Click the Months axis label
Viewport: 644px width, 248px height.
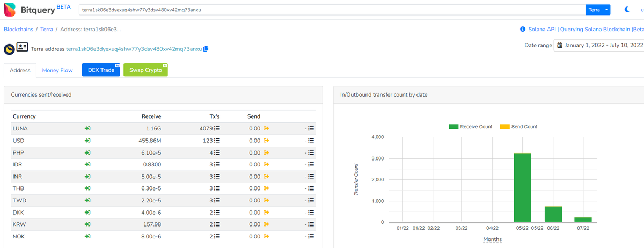(x=492, y=239)
